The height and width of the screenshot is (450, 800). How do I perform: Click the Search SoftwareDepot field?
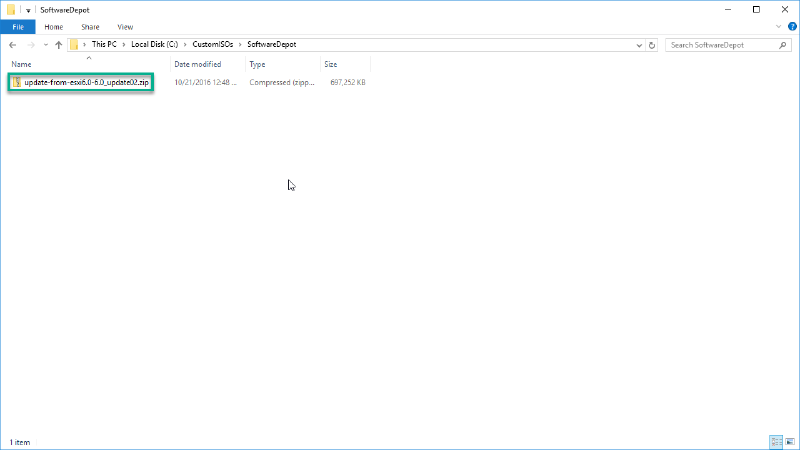point(728,45)
